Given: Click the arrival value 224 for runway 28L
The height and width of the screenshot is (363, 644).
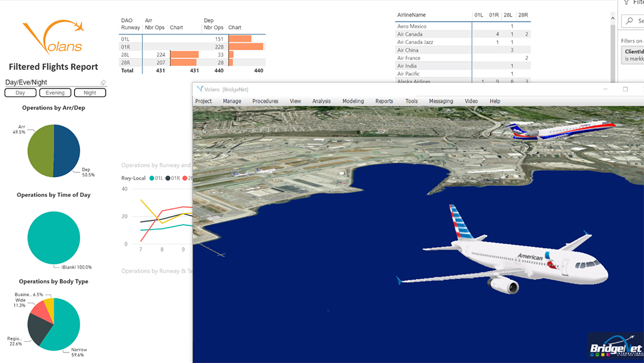Looking at the screenshot, I should coord(160,55).
